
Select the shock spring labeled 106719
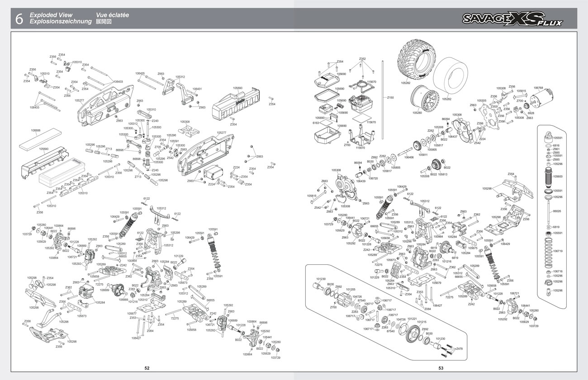click(548, 251)
